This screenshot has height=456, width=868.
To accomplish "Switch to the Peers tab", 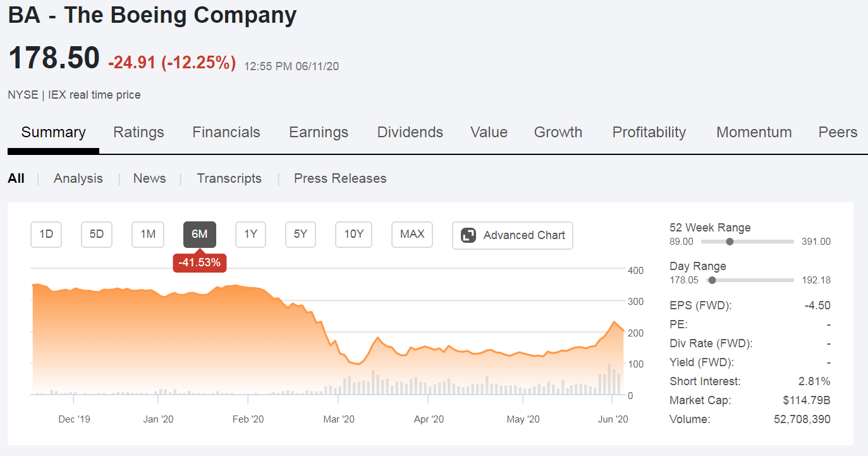I will click(x=838, y=132).
